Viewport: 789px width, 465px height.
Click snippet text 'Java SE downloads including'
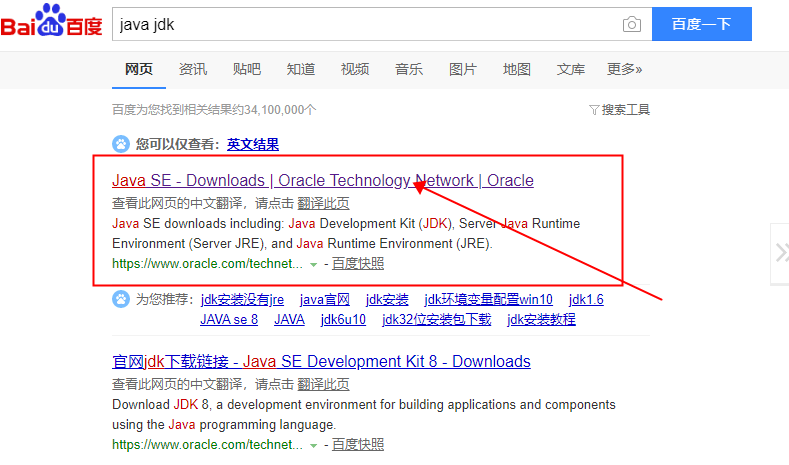coord(198,223)
